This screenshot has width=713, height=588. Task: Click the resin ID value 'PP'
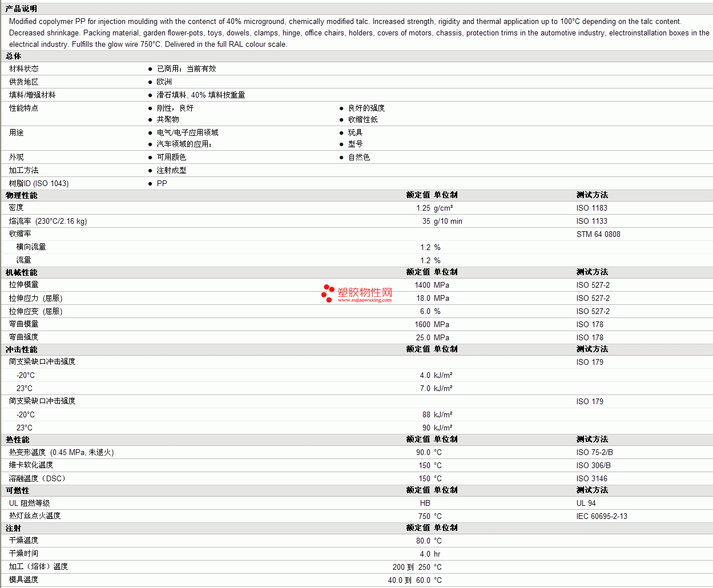(162, 183)
